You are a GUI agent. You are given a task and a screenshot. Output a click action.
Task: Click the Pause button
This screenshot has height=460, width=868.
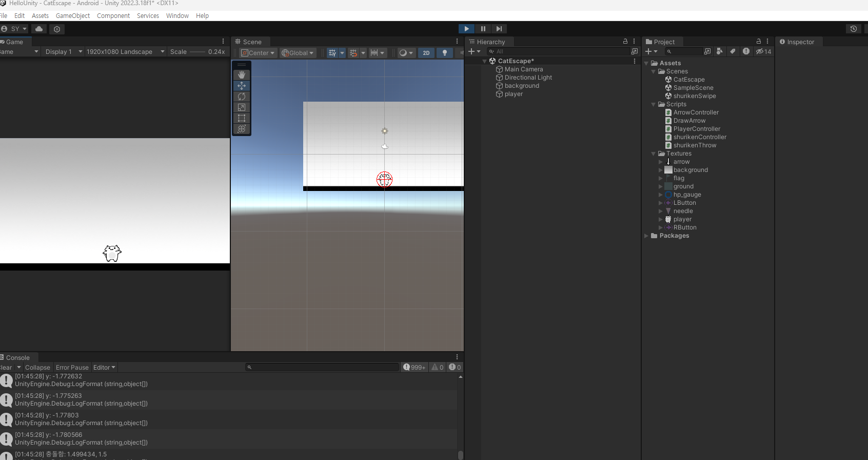483,29
